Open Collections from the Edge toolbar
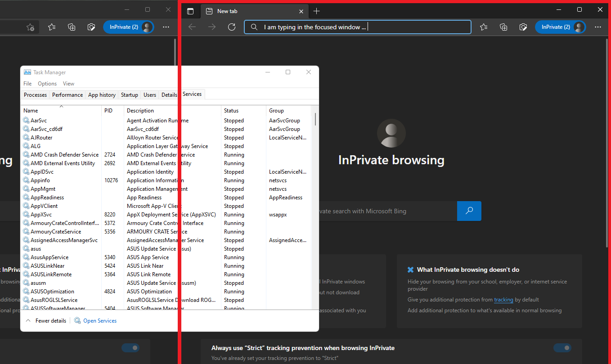 [x=503, y=27]
